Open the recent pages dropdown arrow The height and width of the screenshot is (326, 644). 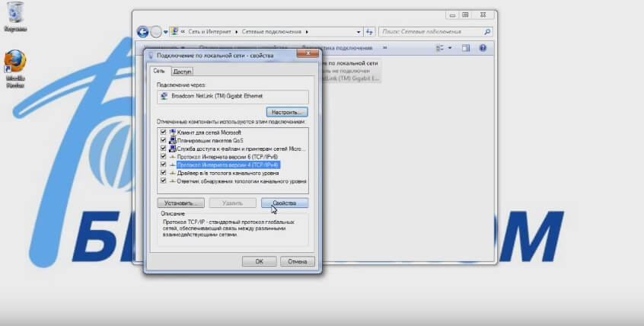coord(165,32)
